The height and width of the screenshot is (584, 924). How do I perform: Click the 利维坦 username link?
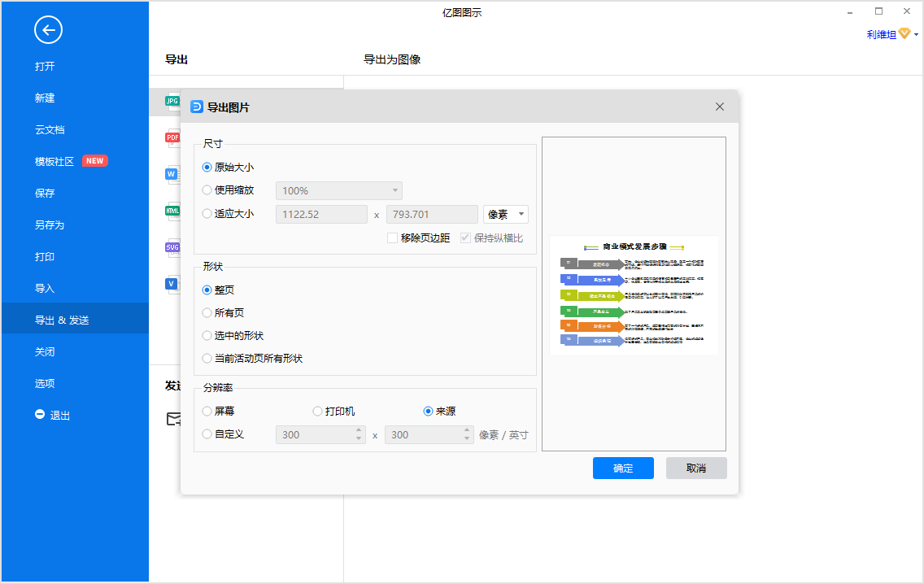tap(881, 35)
